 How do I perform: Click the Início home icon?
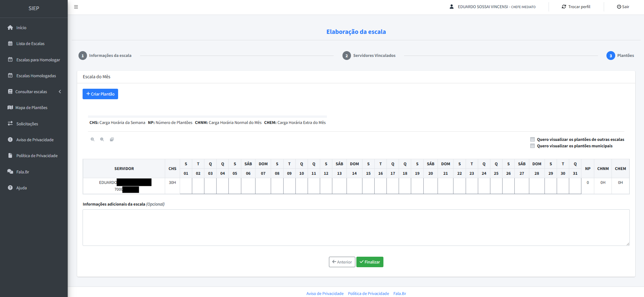coord(10,28)
